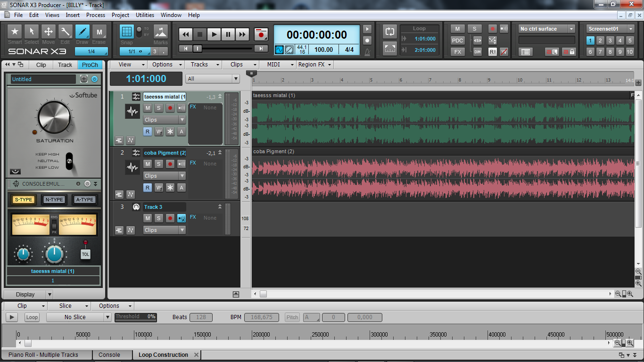Click the Loop button in Loop Construction
The image size is (644, 362).
tap(32, 317)
